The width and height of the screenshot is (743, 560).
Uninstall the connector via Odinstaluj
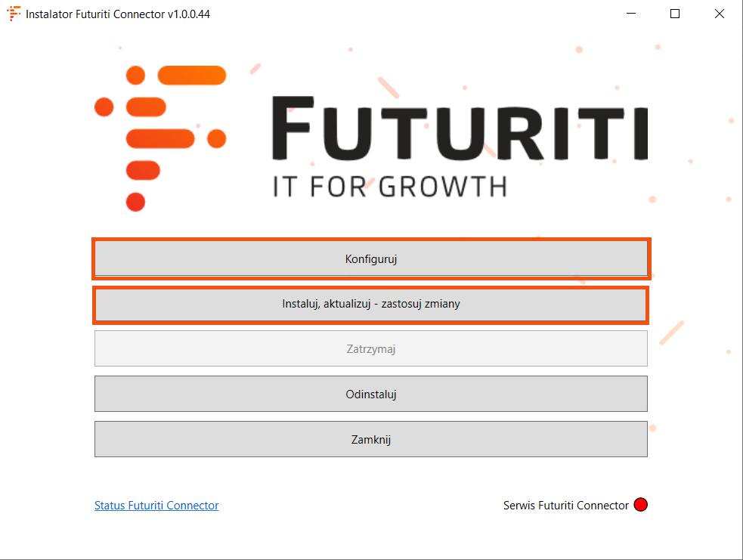coord(371,394)
